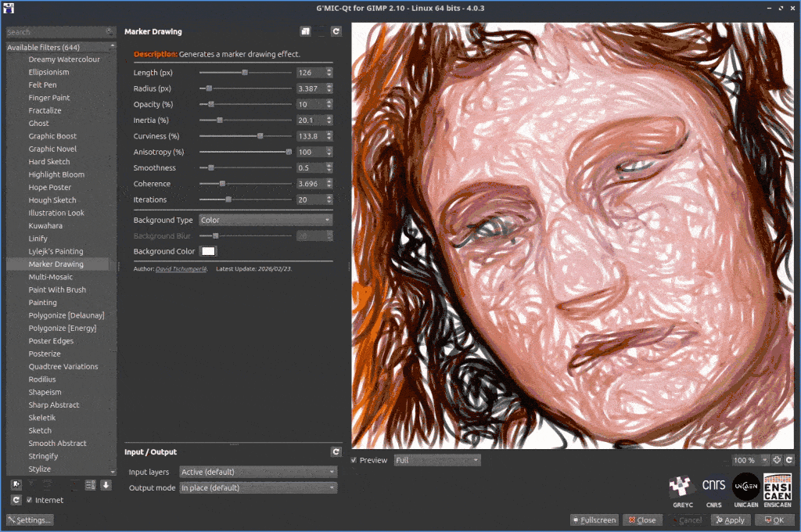Open the filter visibility selection mode icon
Screen dimensions: 801x532
91,485
